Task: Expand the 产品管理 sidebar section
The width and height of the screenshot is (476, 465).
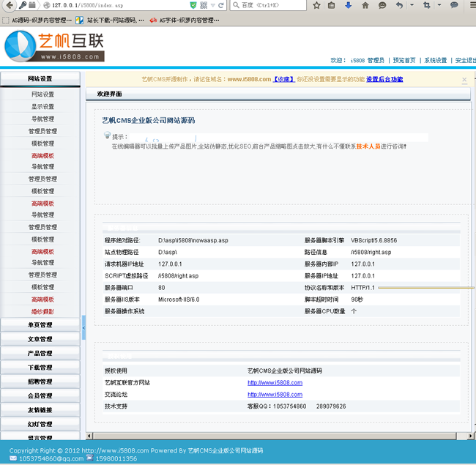Action: click(40, 353)
